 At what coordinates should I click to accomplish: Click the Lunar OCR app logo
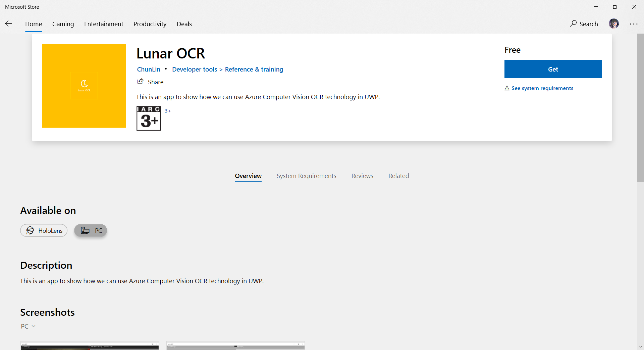point(84,86)
